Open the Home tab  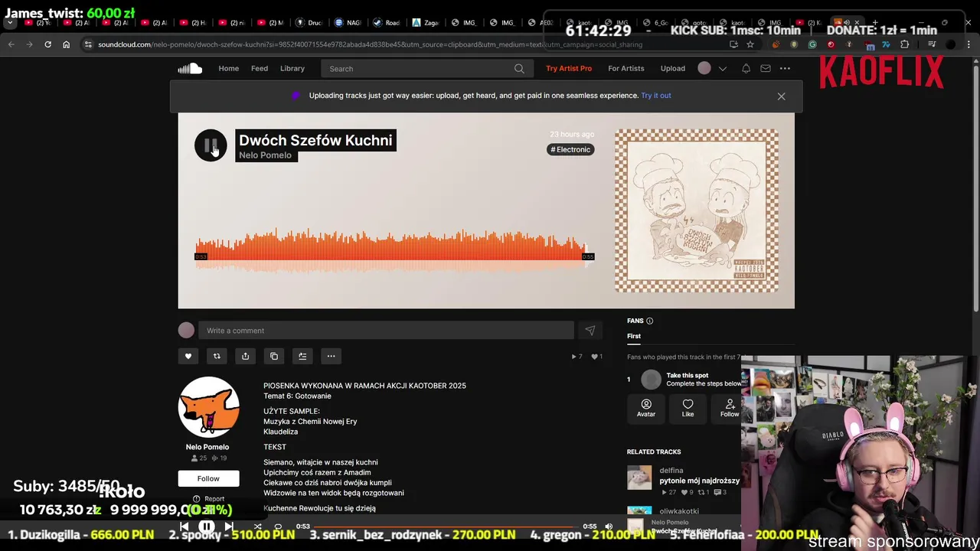pos(228,69)
